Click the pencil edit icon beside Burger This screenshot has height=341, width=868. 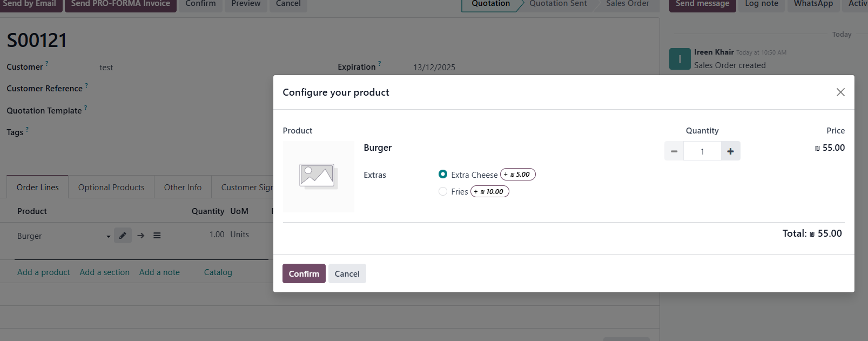pos(123,236)
